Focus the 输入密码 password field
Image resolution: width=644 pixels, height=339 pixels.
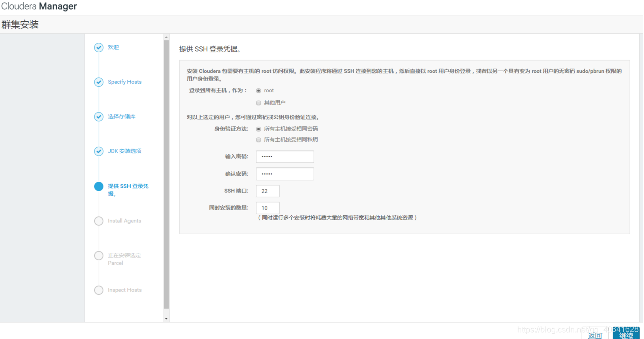coord(285,157)
